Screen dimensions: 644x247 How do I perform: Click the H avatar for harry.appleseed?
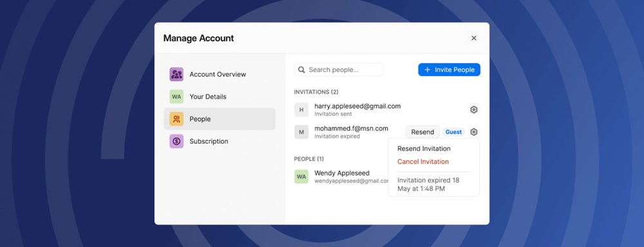click(x=301, y=109)
